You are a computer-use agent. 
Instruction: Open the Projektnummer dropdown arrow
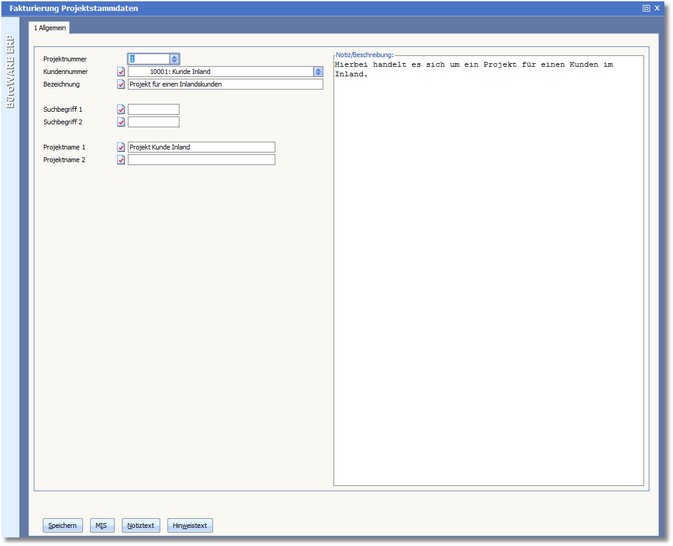click(174, 59)
